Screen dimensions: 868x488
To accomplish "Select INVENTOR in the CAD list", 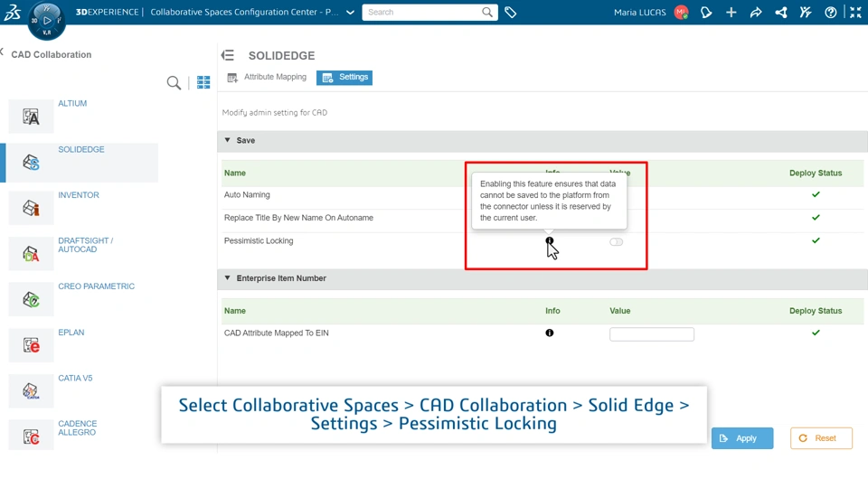I will tap(79, 195).
